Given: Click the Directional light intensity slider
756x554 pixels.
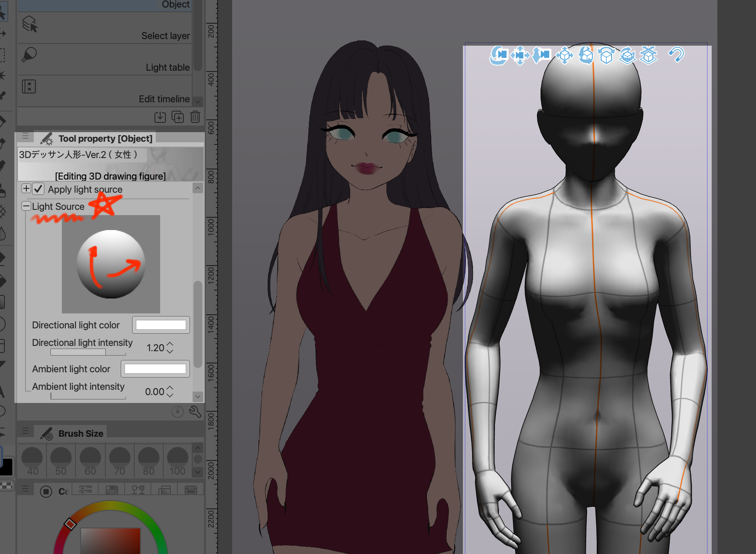Looking at the screenshot, I should 88,352.
